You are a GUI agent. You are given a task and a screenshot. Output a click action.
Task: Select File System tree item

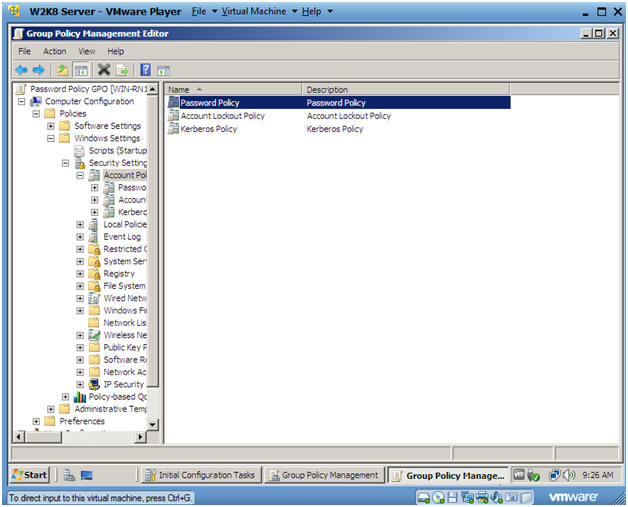click(x=125, y=286)
